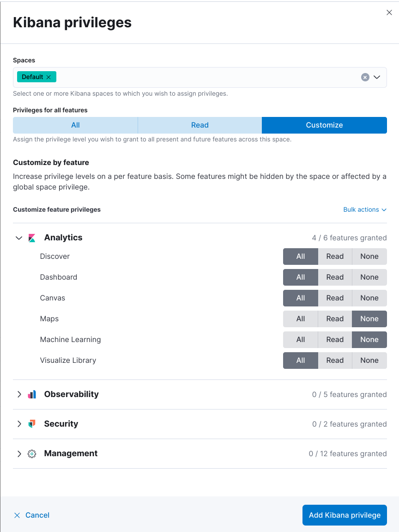Set Dashboard privilege to None
399x532 pixels.
pyautogui.click(x=369, y=277)
